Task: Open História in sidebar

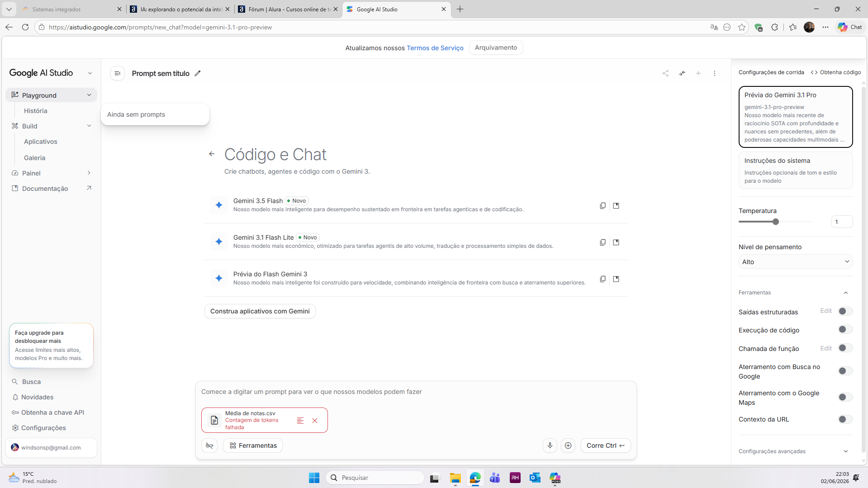Action: pyautogui.click(x=36, y=111)
